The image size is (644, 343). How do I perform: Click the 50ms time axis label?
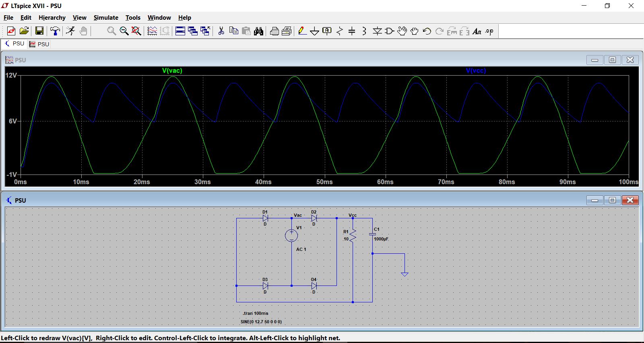(324, 182)
